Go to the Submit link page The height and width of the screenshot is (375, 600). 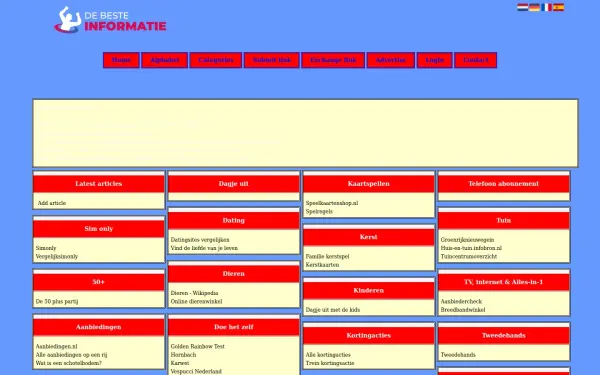(x=272, y=60)
